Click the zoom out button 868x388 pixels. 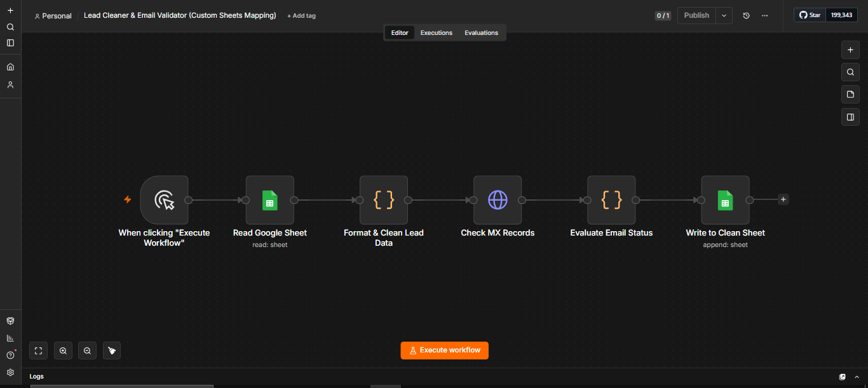pos(87,351)
